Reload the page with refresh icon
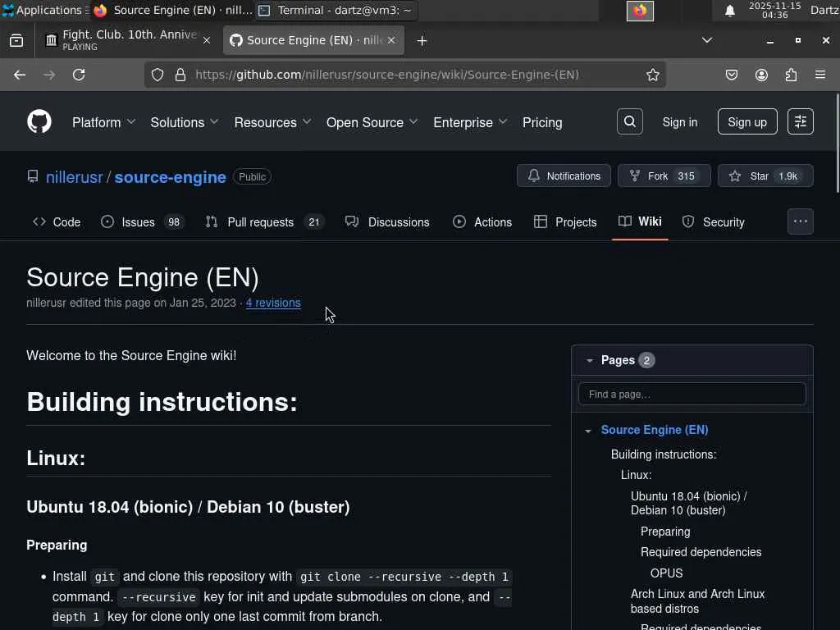Image resolution: width=840 pixels, height=630 pixels. click(x=79, y=75)
